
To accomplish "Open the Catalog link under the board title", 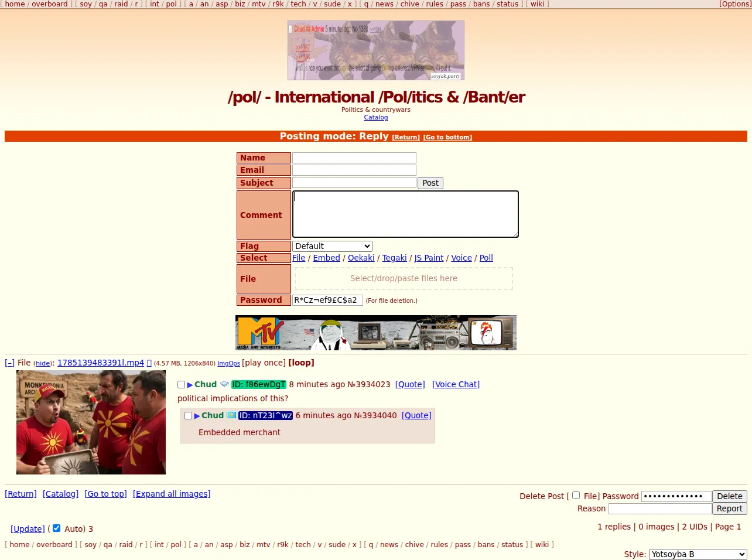I will (376, 118).
